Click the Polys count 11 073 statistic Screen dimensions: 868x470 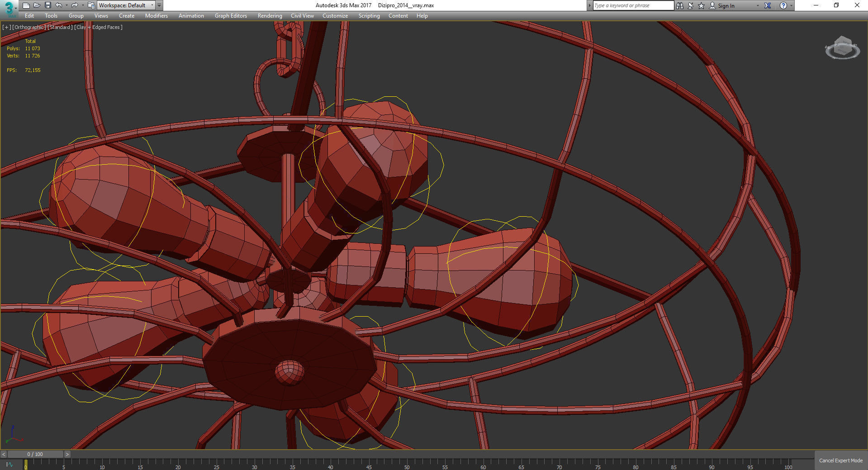coord(24,48)
